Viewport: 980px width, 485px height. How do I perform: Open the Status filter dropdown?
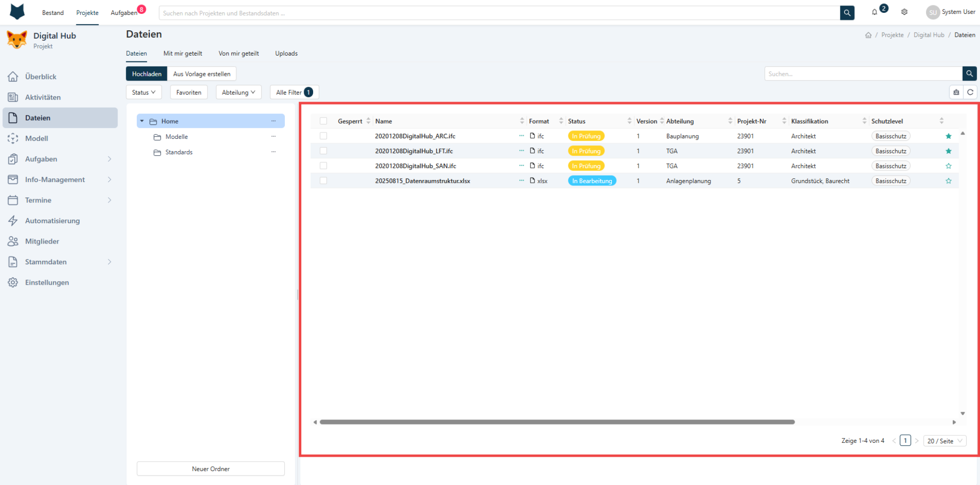pyautogui.click(x=144, y=92)
